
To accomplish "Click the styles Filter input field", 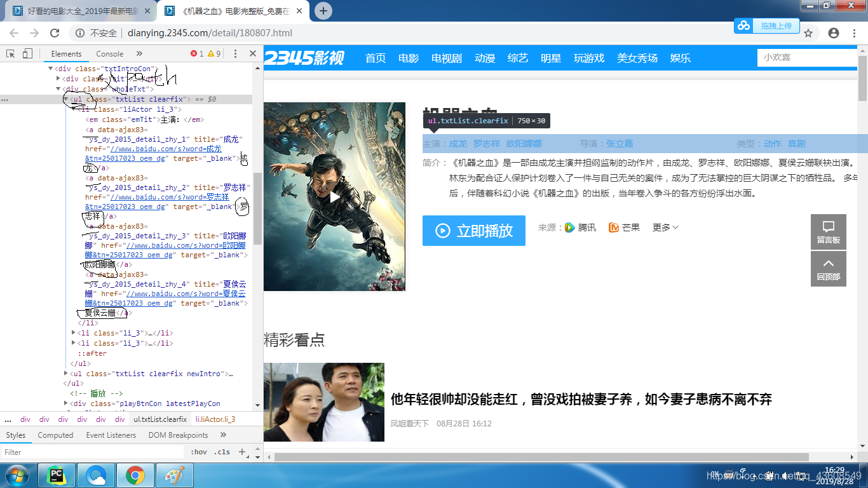I will coord(92,452).
